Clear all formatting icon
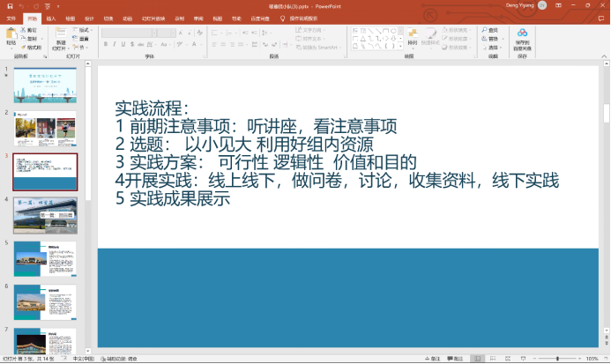Viewport: 611px width, 364px height. pyautogui.click(x=199, y=33)
